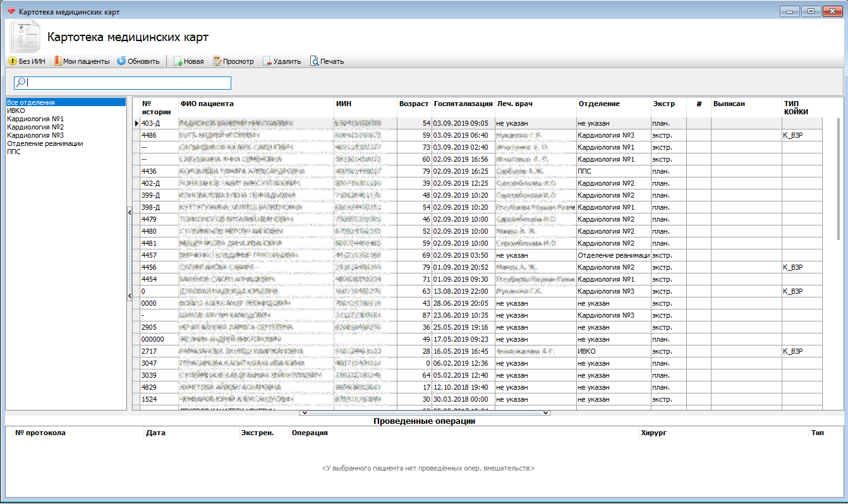Image resolution: width=848 pixels, height=504 pixels.
Task: Click the ТИП КОЙКИ column header
Action: 802,107
